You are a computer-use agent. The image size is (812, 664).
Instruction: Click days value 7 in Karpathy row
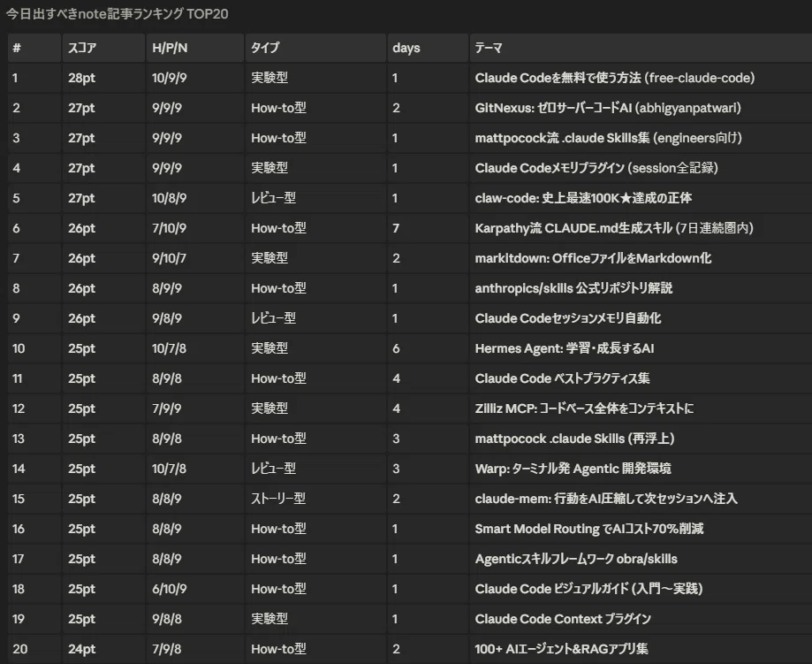[428, 229]
